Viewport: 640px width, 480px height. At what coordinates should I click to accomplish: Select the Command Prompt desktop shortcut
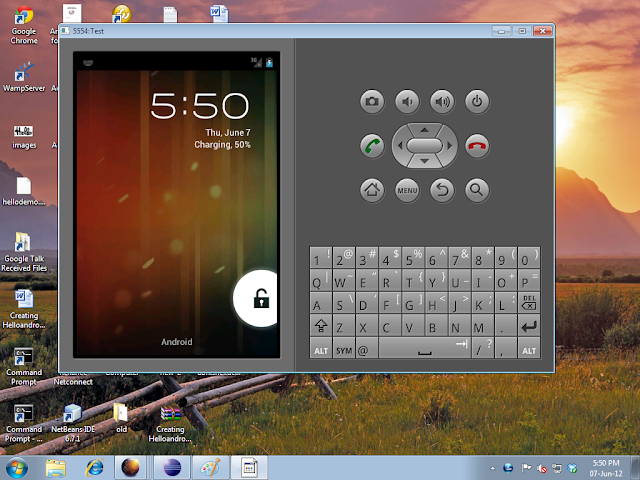tap(24, 367)
